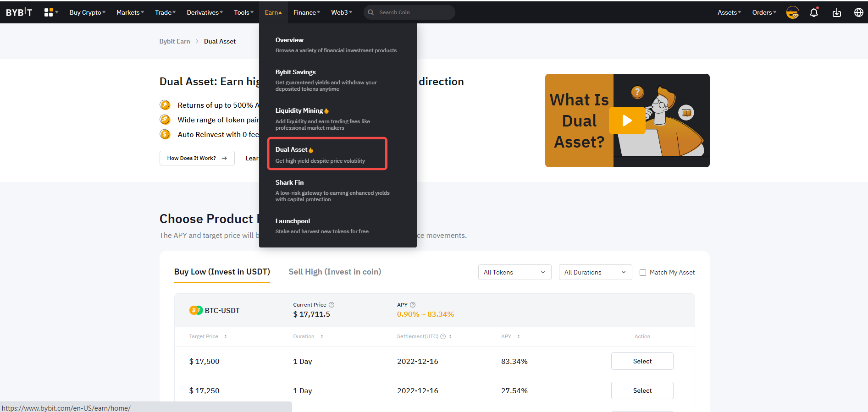Click the Search Coin input field
The height and width of the screenshot is (412, 868).
pyautogui.click(x=413, y=12)
